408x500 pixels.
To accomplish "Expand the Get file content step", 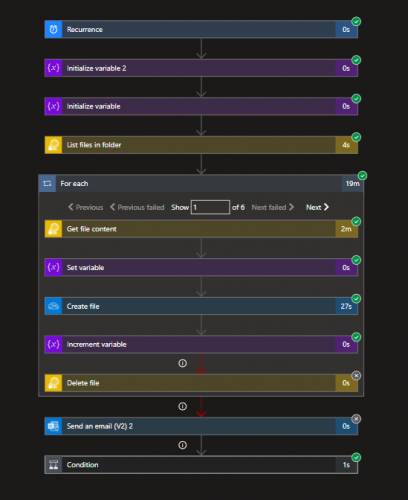I will pyautogui.click(x=201, y=229).
